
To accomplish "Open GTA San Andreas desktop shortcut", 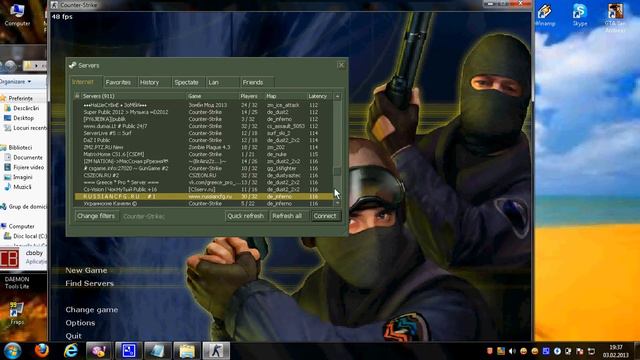I will click(x=615, y=17).
